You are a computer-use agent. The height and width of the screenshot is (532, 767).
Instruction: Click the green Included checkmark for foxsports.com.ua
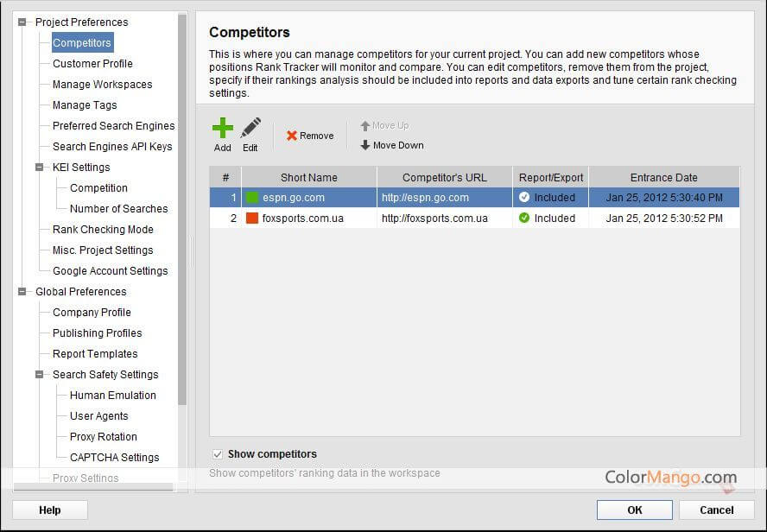click(x=524, y=218)
